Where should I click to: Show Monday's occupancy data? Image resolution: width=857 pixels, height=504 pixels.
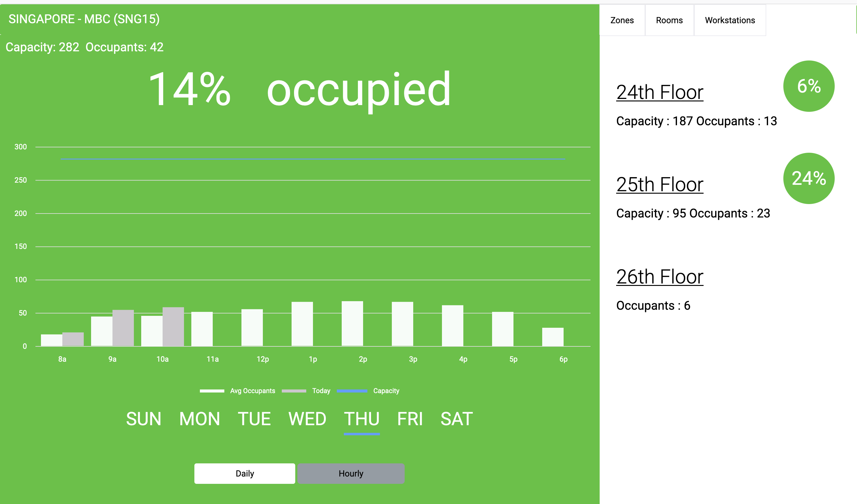pos(200,419)
